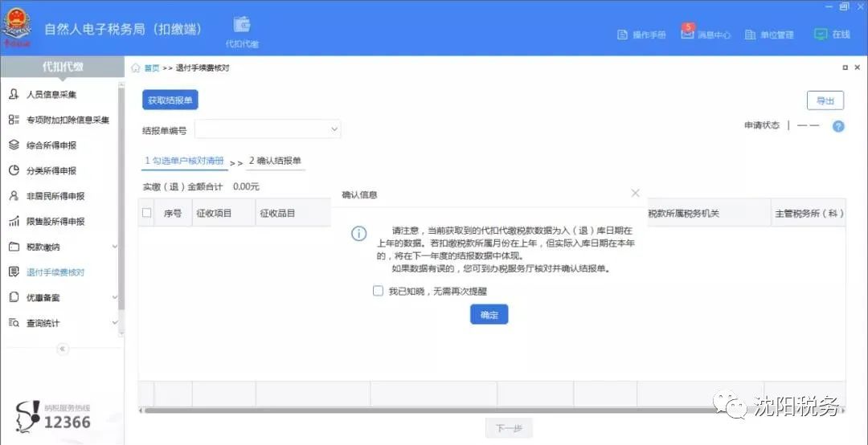Follow the 首页 breadcrumb link
This screenshot has height=445, width=868.
click(152, 68)
